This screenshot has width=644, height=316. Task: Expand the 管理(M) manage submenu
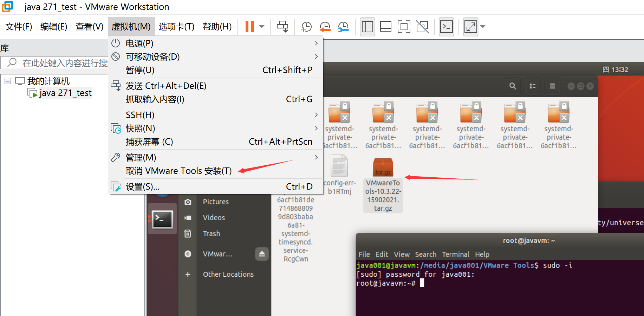(216, 158)
